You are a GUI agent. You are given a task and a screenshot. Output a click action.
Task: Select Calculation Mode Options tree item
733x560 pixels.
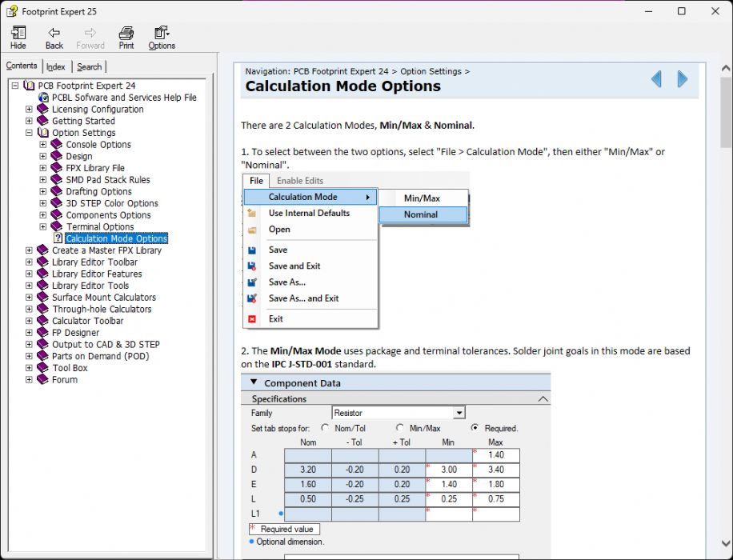pos(116,238)
